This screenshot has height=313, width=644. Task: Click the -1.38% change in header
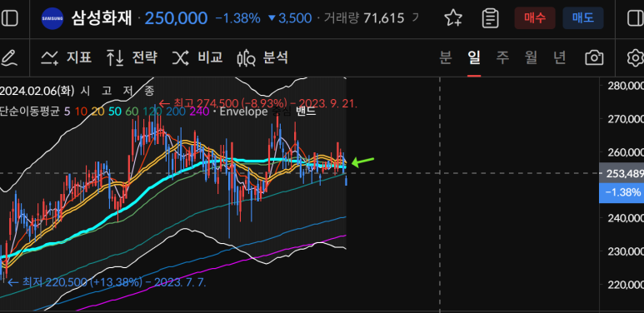(x=237, y=18)
